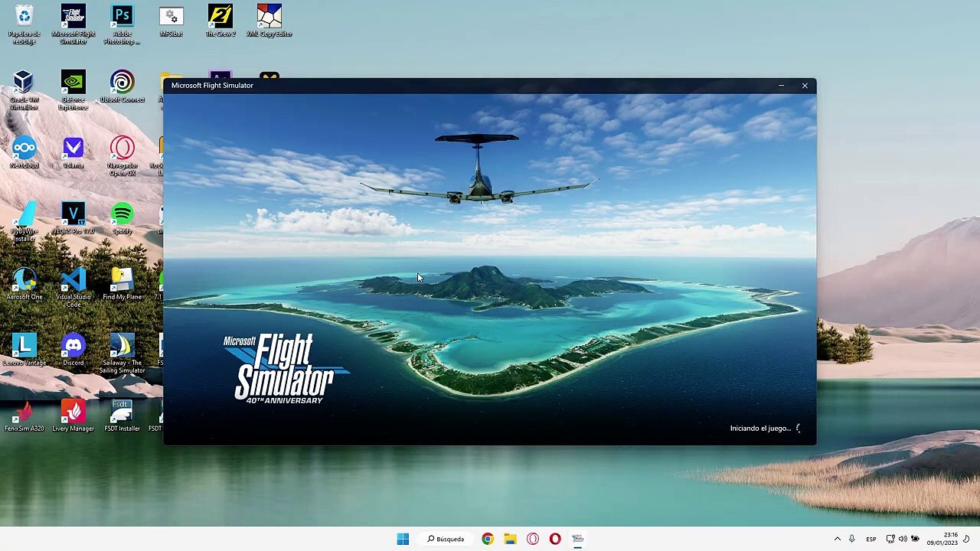Close the Microsoft Flight Simulator window

point(805,86)
